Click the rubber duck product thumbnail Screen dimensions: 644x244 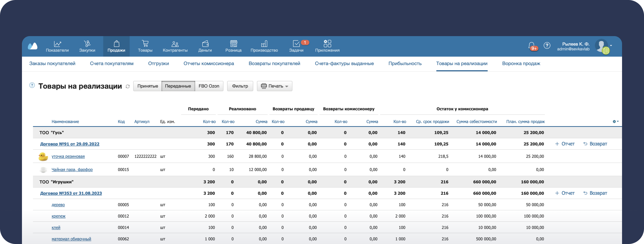click(43, 156)
